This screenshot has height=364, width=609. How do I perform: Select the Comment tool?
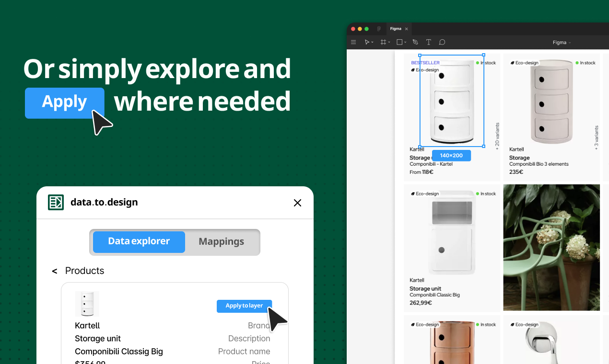pyautogui.click(x=442, y=42)
